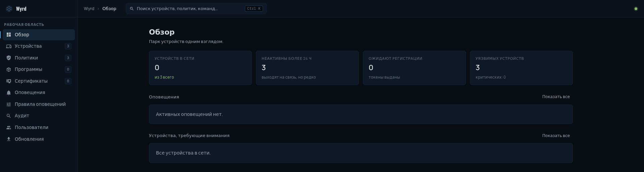The height and width of the screenshot is (172, 644).
Task: Click the Устройства devices icon
Action: tap(9, 46)
